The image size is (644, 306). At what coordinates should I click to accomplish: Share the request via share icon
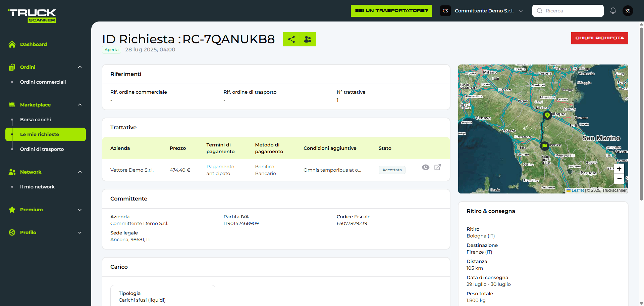291,39
